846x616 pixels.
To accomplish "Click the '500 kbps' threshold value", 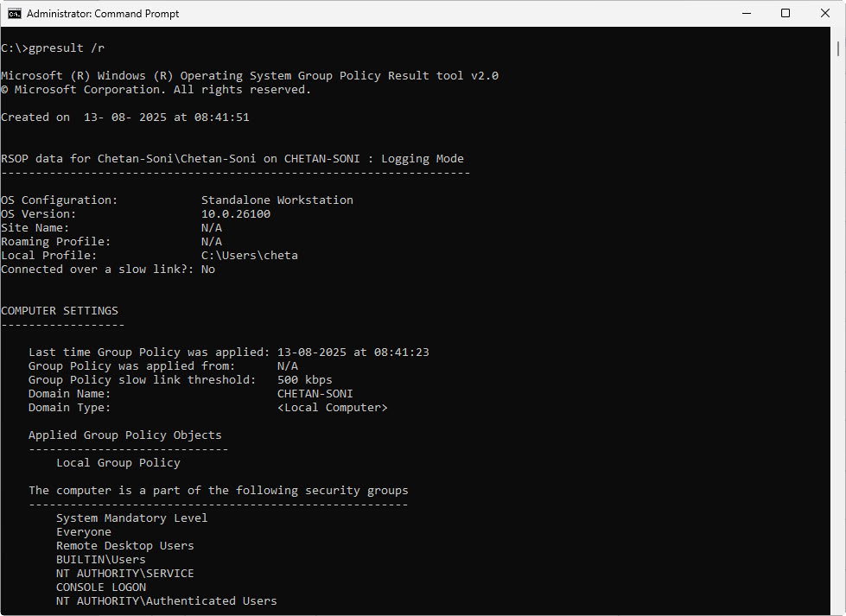I will coord(305,380).
